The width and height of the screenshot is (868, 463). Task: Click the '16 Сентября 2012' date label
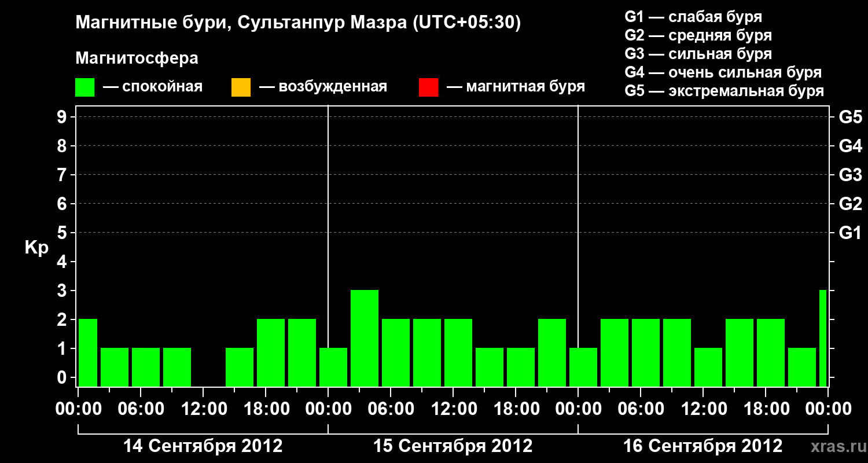(x=703, y=446)
